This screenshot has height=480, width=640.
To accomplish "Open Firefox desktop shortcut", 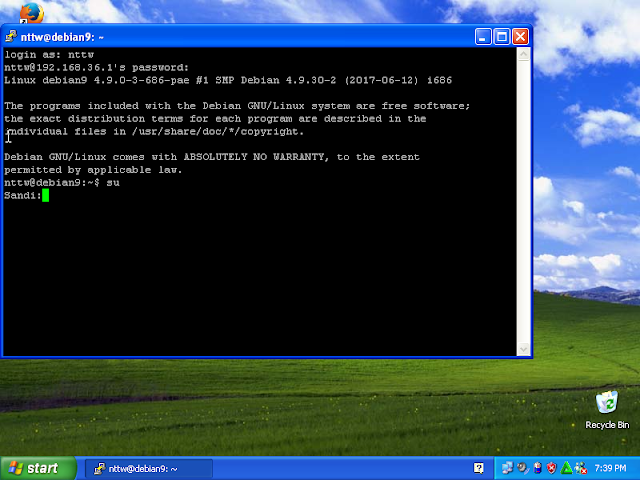I will tap(32, 12).
